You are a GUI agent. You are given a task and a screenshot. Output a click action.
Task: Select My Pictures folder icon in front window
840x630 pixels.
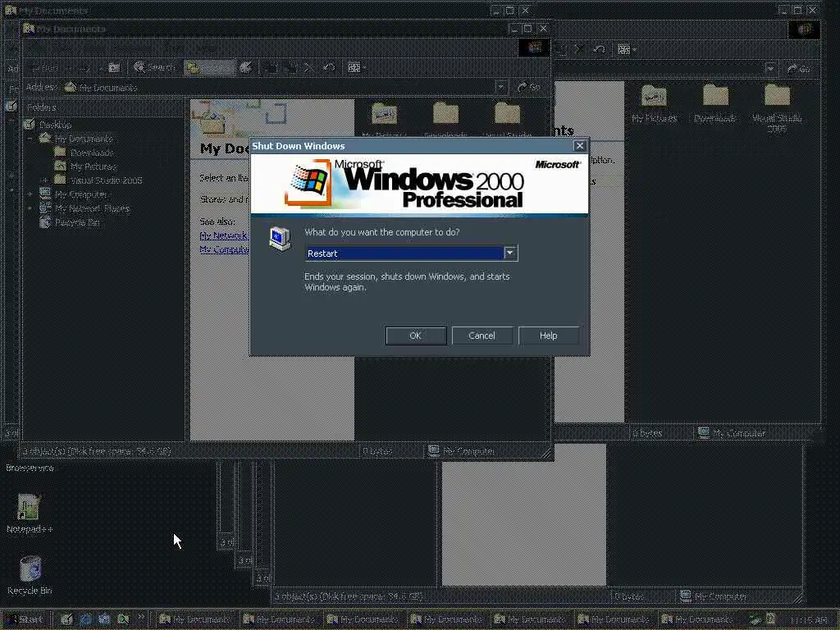[384, 114]
